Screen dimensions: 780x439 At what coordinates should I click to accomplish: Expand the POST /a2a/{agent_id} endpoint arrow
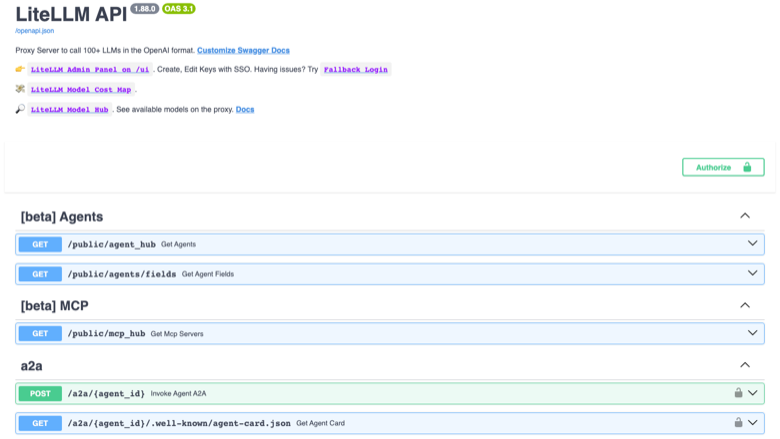[x=753, y=393]
